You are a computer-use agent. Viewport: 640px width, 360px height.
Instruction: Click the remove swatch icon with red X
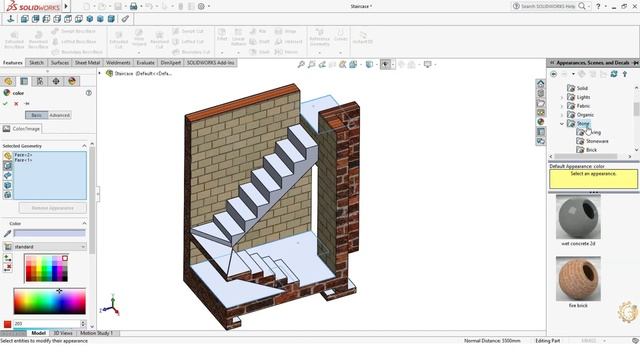[7, 268]
